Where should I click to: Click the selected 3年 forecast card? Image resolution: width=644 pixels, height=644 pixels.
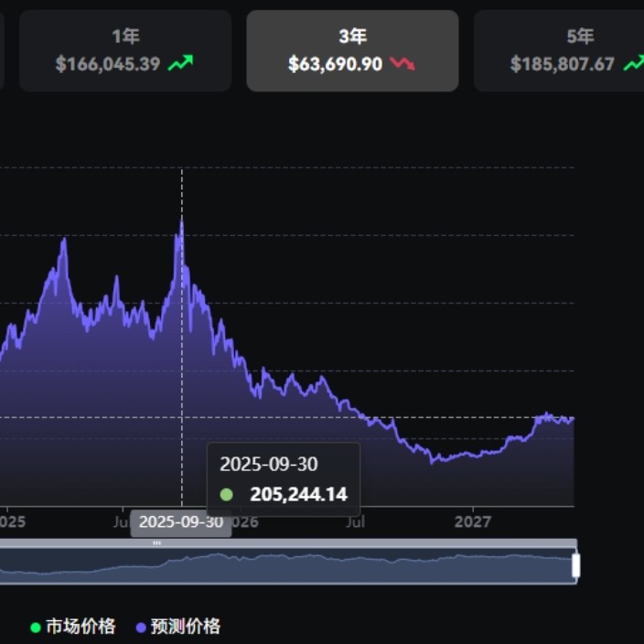point(352,50)
